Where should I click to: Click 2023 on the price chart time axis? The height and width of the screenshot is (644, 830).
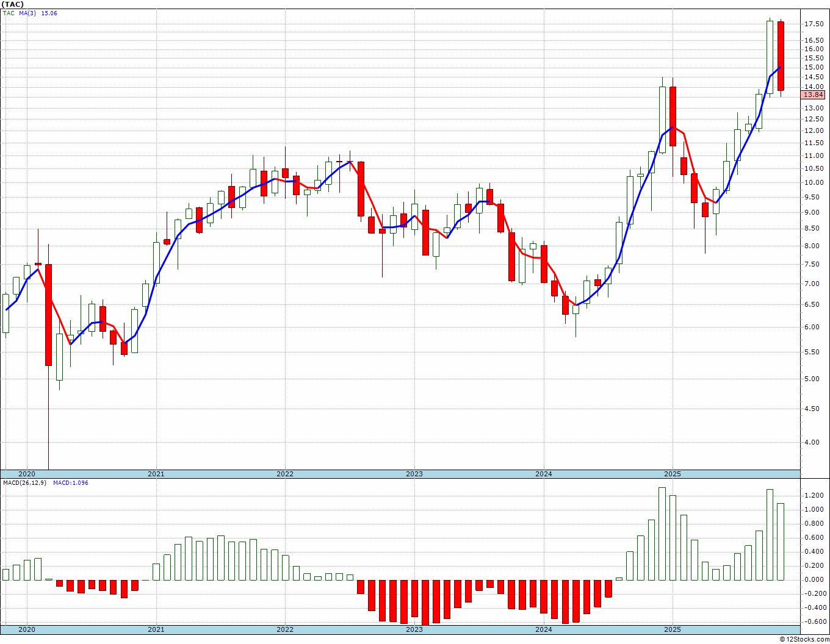[414, 474]
